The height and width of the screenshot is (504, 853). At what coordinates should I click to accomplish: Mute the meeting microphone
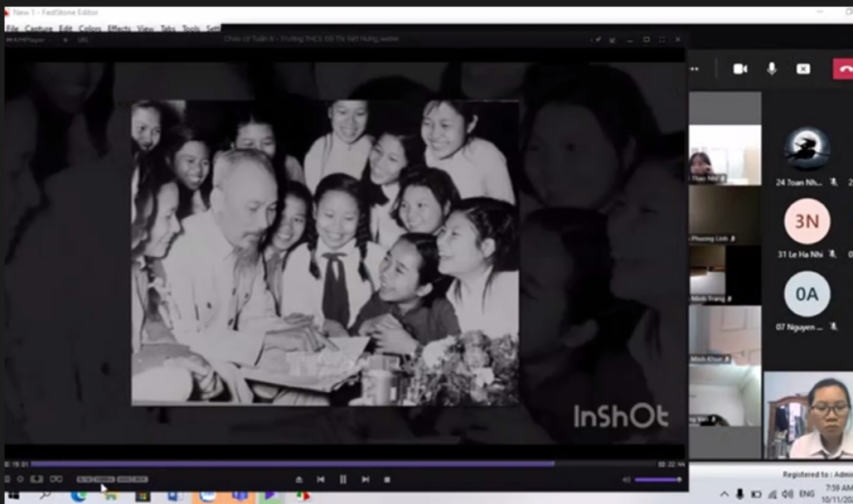click(x=772, y=69)
